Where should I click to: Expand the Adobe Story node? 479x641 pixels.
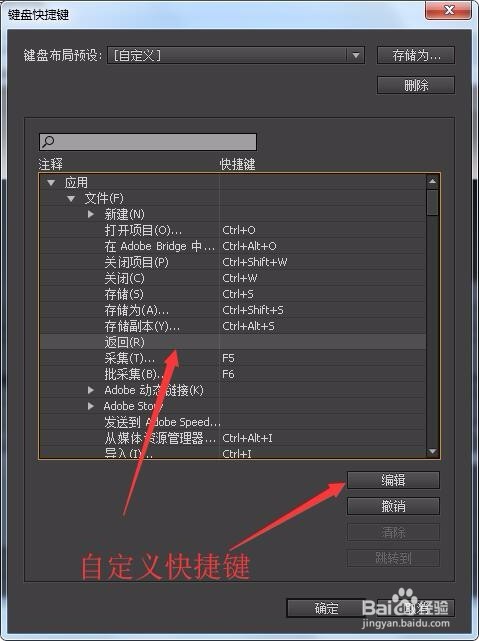coord(91,406)
